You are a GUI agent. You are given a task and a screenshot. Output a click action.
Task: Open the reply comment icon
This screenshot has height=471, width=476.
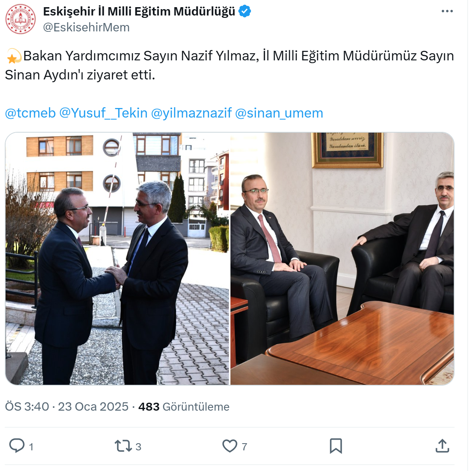pyautogui.click(x=17, y=446)
